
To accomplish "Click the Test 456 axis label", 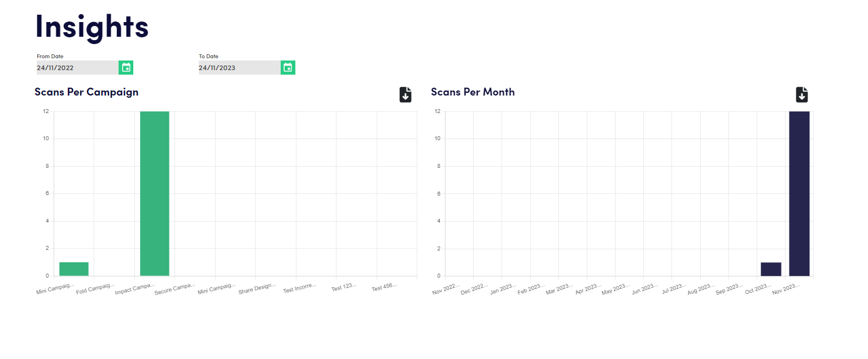I will [x=385, y=287].
